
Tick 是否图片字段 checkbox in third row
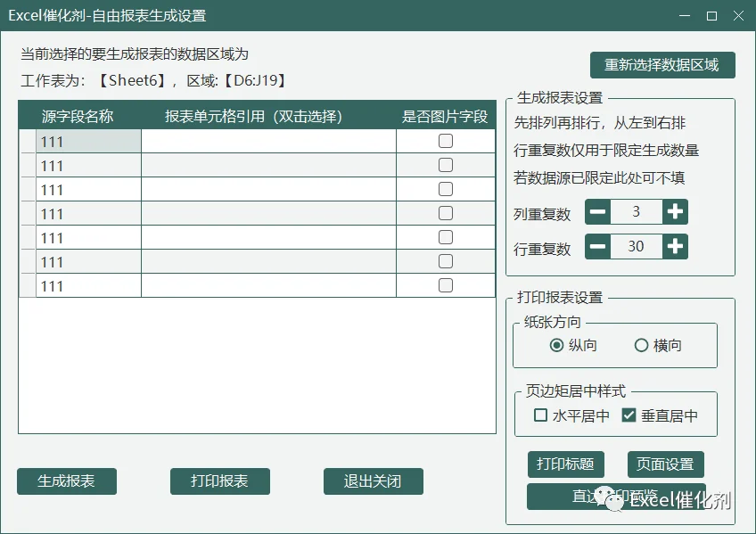pos(446,189)
